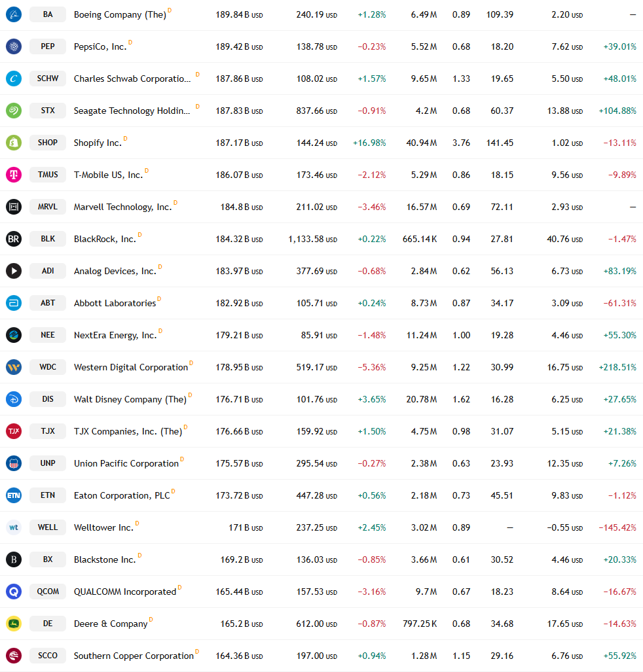Select the SCCO ticker badge
Image resolution: width=643 pixels, height=672 pixels.
tap(48, 656)
